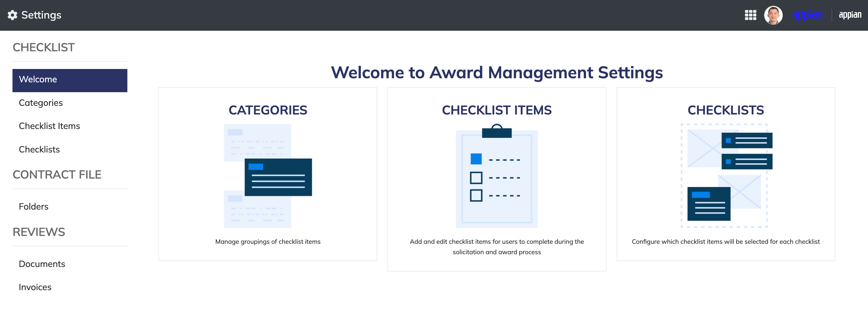Click the CONTRACT FILE section header
Viewport: 868px width, 309px height.
coord(57,175)
